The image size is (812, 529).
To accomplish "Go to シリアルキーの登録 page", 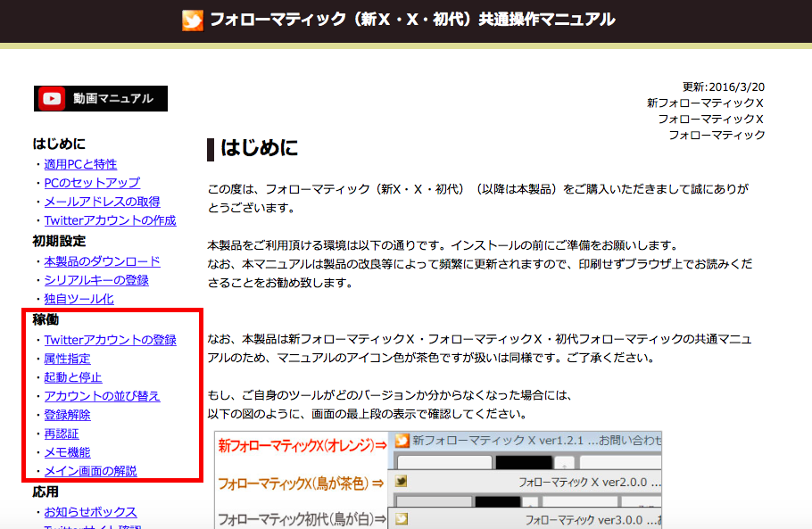I will [96, 280].
